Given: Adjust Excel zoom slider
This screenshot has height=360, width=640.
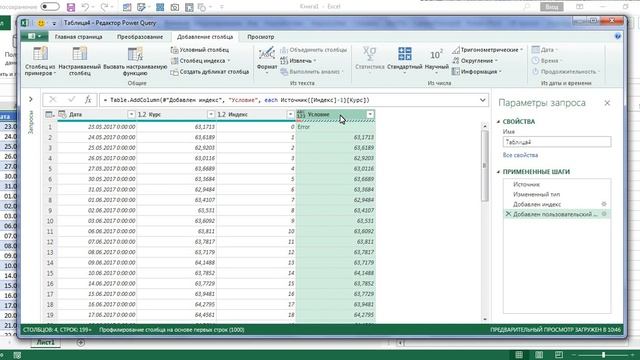Looking at the screenshot, I should point(603,355).
